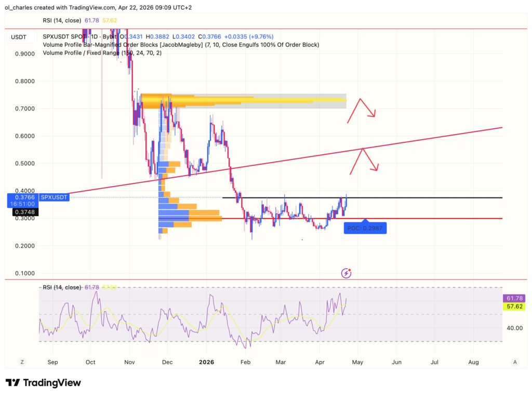The image size is (532, 397).
Task: Click the blue SPXUSDT price label on the left axis
Action: [54, 197]
